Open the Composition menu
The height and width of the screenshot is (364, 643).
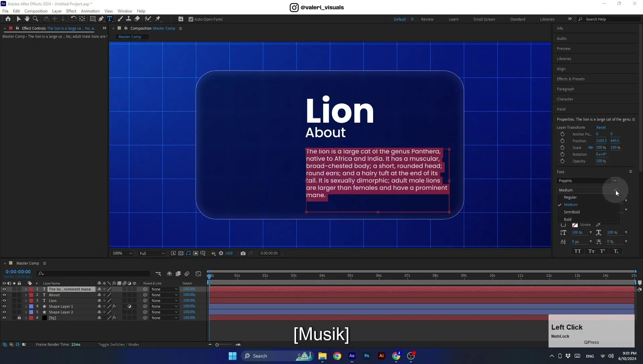36,11
